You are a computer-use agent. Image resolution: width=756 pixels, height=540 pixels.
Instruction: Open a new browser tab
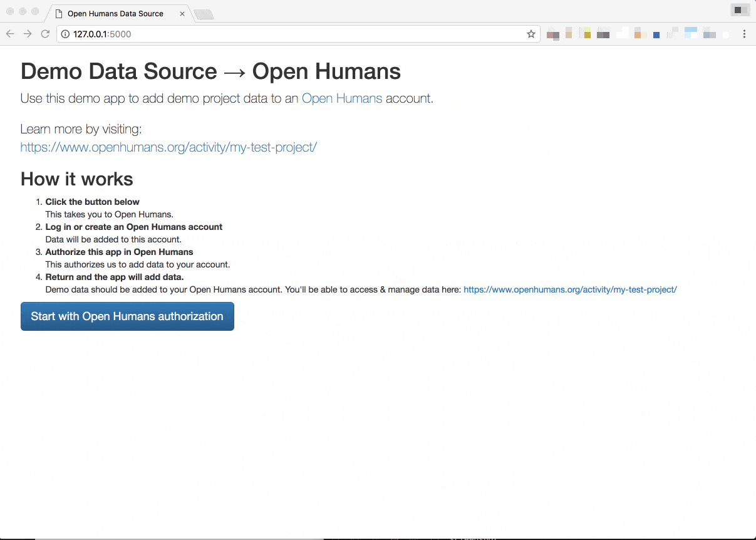204,14
